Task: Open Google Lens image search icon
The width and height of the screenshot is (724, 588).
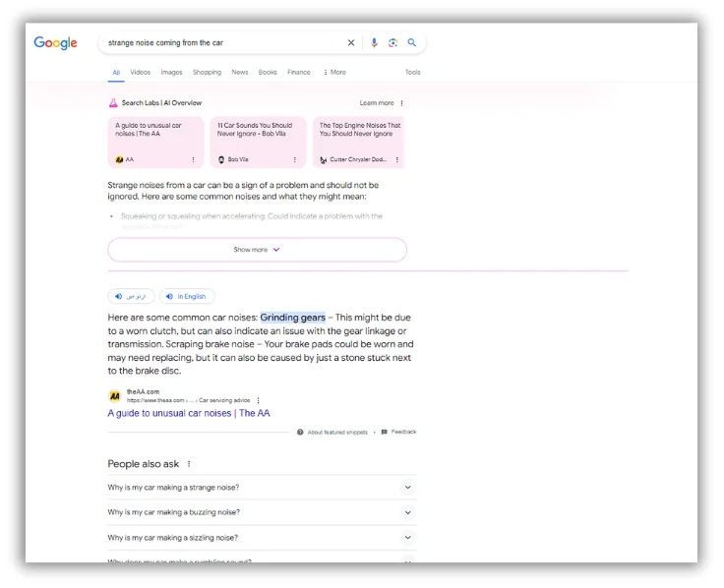Action: (392, 43)
